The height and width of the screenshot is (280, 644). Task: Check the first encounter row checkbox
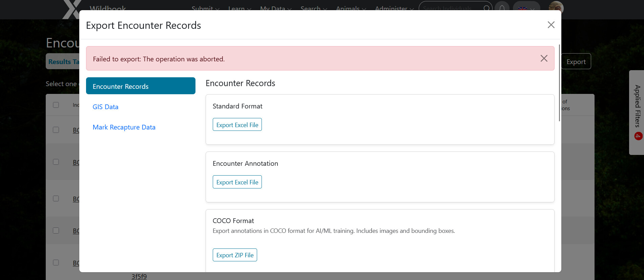56,130
